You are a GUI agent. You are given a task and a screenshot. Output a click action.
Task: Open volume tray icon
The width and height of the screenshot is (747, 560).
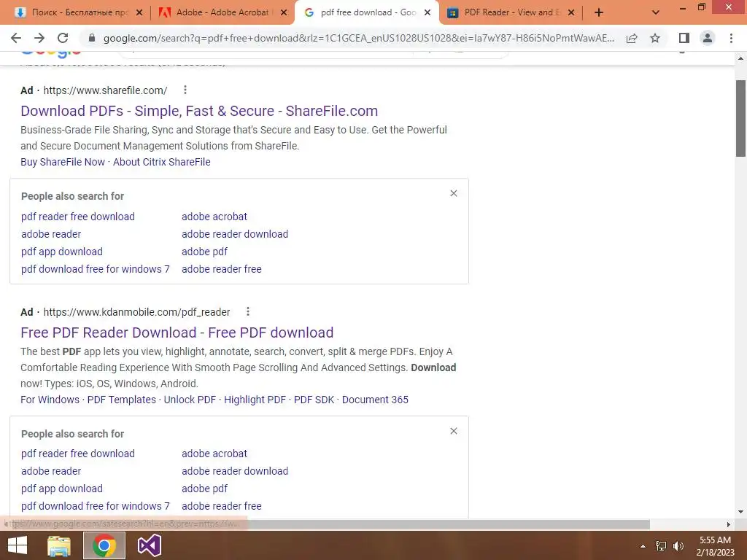[x=678, y=546]
